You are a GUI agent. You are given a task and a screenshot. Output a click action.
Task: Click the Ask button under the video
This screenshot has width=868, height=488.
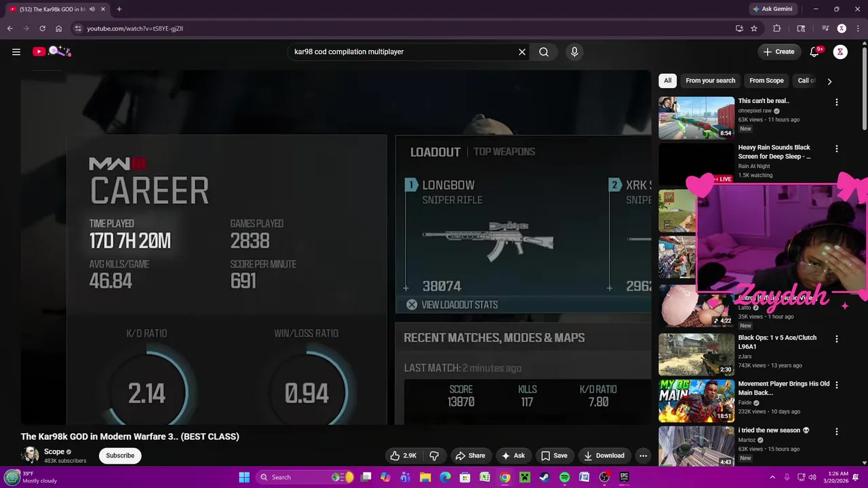pos(513,455)
